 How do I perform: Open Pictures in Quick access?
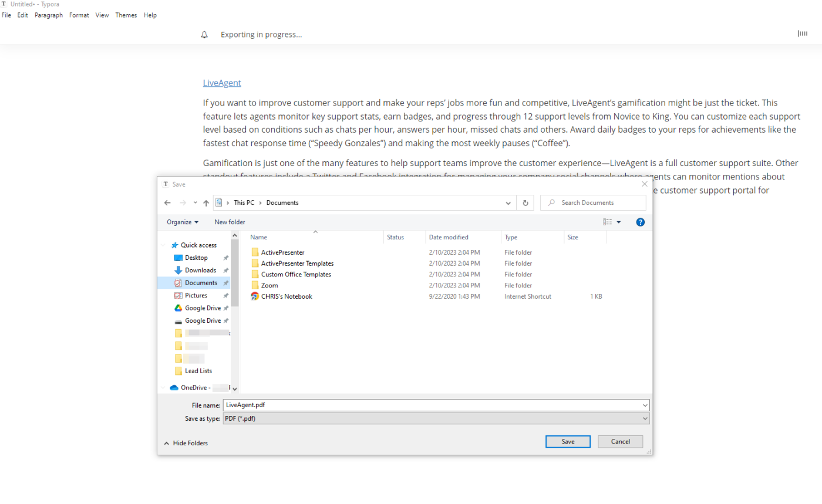(196, 296)
